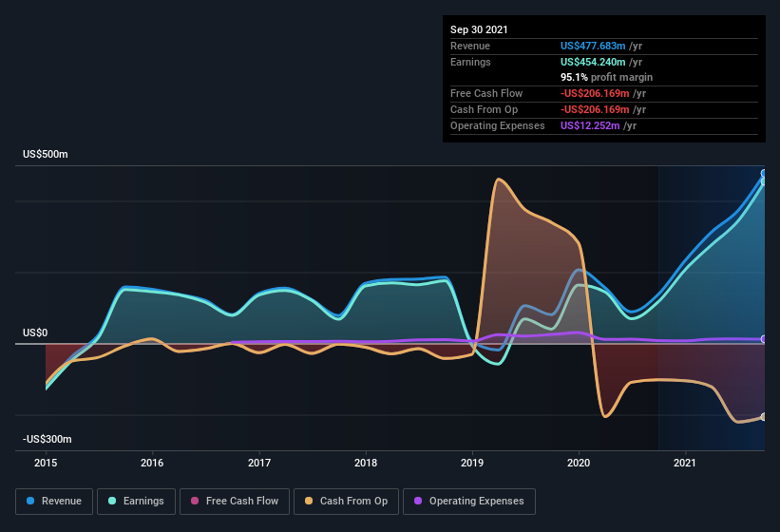Click the teal Earnings legend dot
This screenshot has width=780, height=532.
pyautogui.click(x=112, y=501)
